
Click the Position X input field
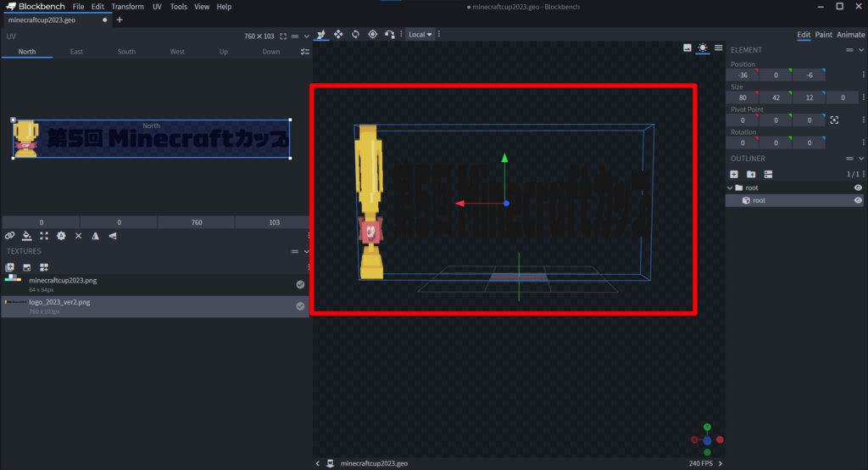(x=743, y=76)
